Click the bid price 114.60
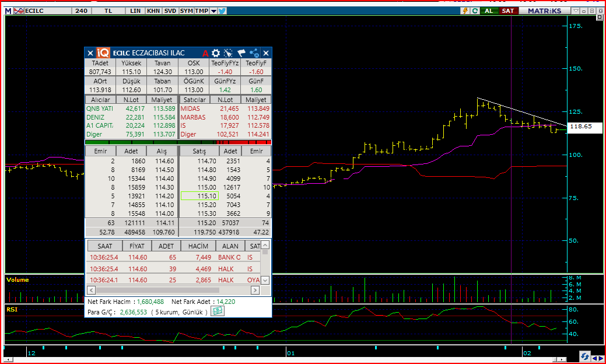The height and width of the screenshot is (364, 606). (164, 161)
